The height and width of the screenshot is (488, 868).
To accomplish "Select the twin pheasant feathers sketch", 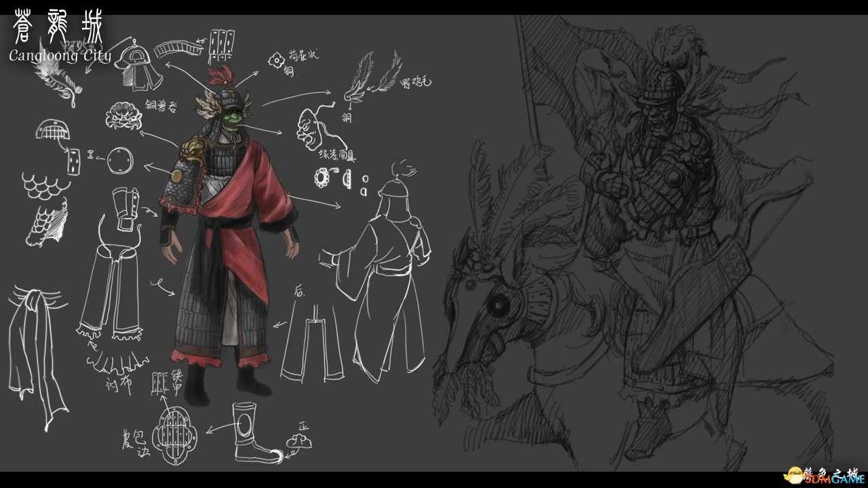I will click(372, 78).
